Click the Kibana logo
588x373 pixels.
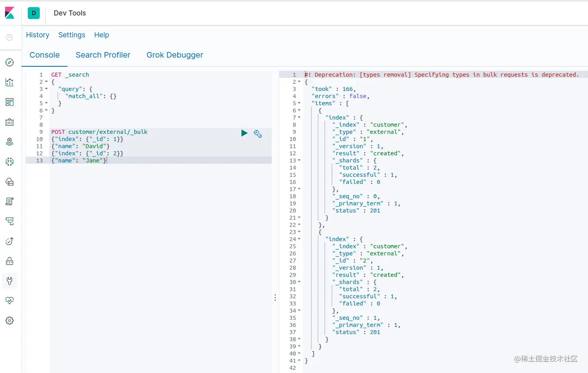10,13
